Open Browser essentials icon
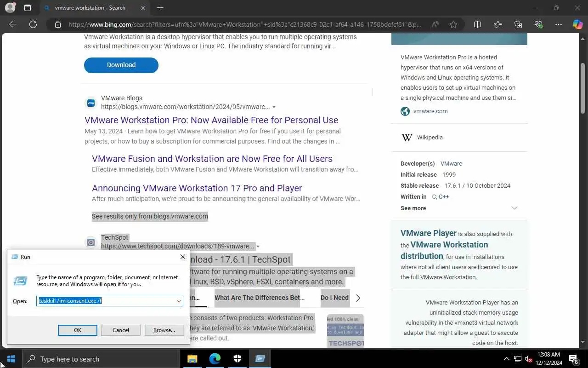This screenshot has height=368, width=588. pyautogui.click(x=538, y=24)
